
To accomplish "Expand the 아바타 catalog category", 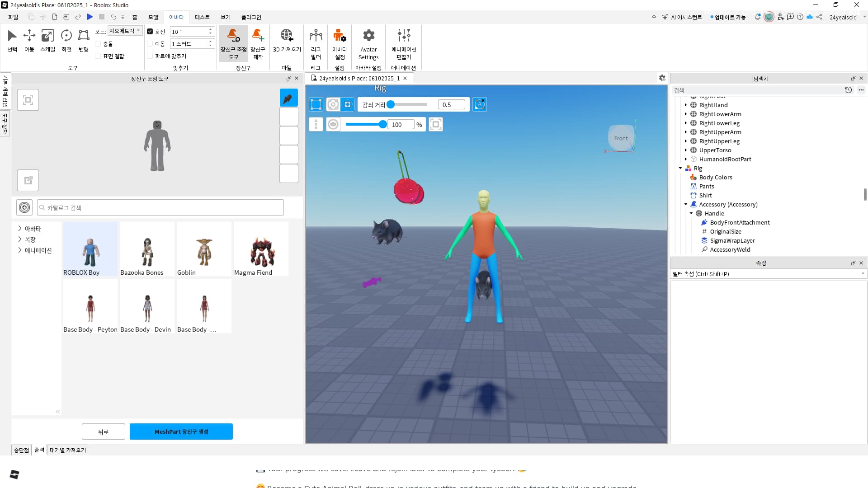I will coord(20,229).
